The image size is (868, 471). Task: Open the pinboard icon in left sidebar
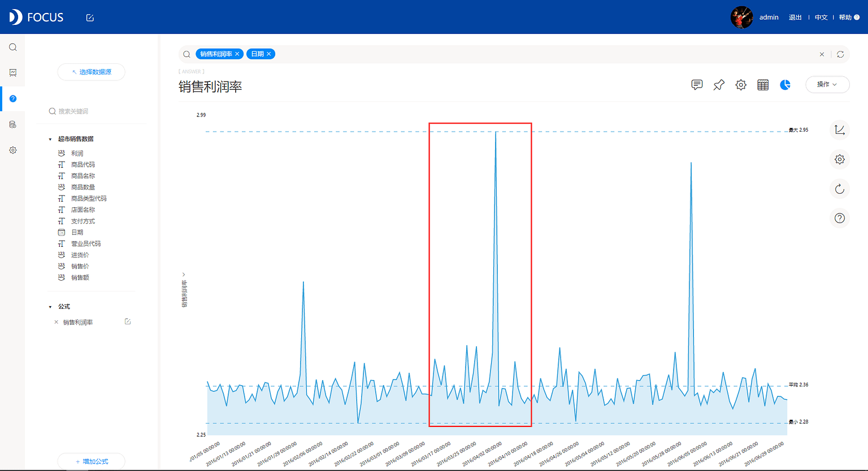tap(13, 73)
